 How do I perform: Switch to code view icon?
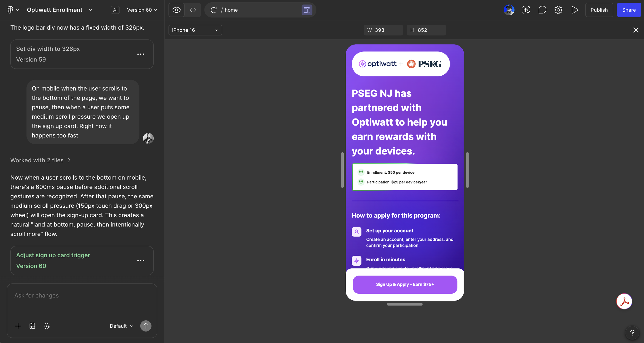click(x=193, y=10)
